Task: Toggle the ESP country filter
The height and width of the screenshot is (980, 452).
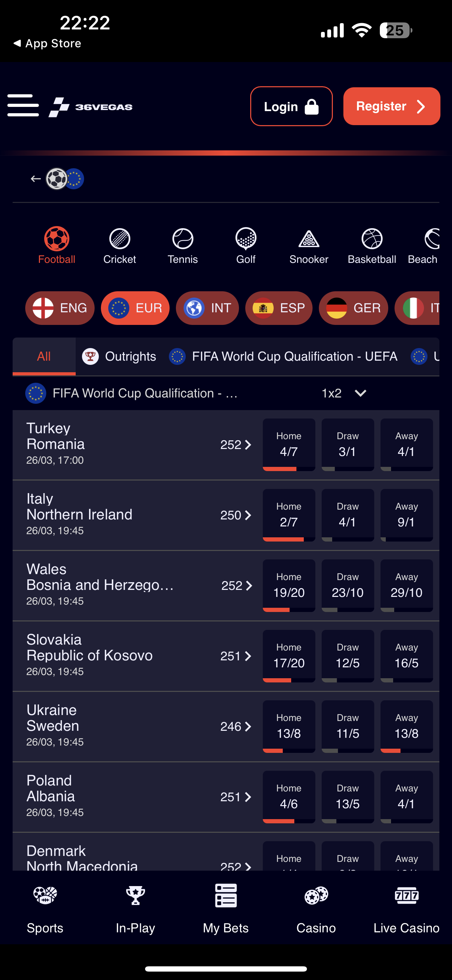Action: coord(279,308)
